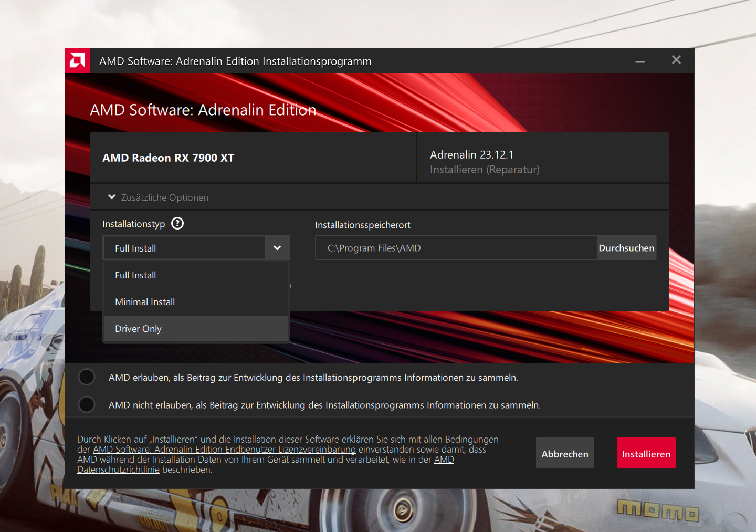Click the Durchsuchen browse button
756x532 pixels.
[x=626, y=248]
